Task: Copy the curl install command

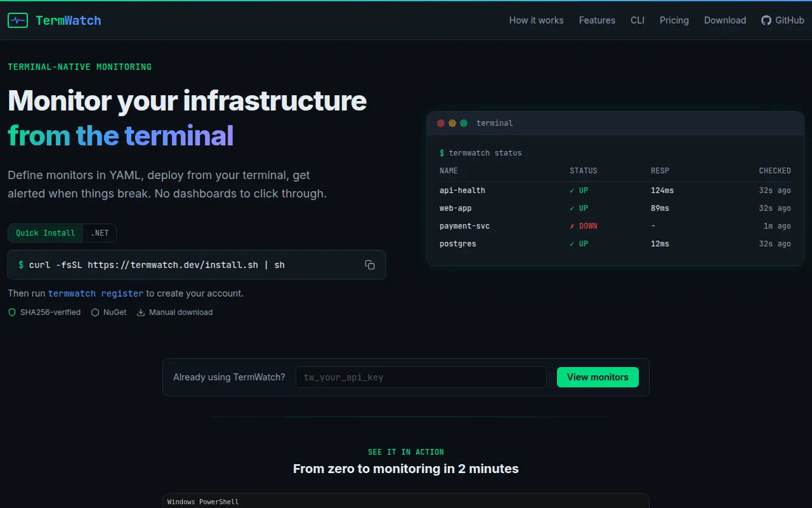Action: [370, 265]
